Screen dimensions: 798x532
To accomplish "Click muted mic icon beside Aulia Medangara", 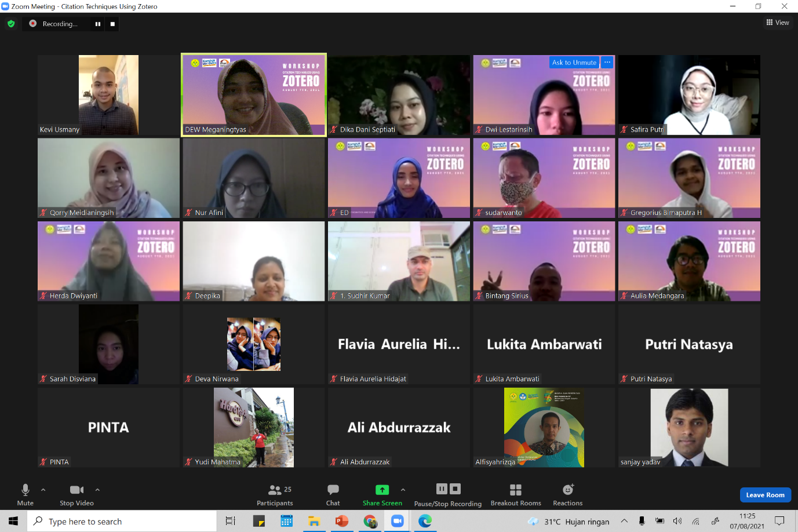I will tap(624, 296).
